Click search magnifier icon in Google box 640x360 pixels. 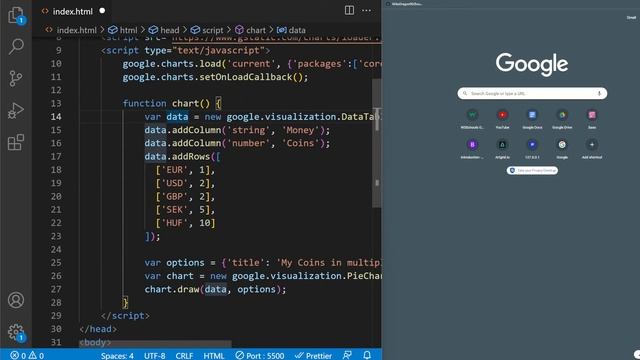(464, 93)
